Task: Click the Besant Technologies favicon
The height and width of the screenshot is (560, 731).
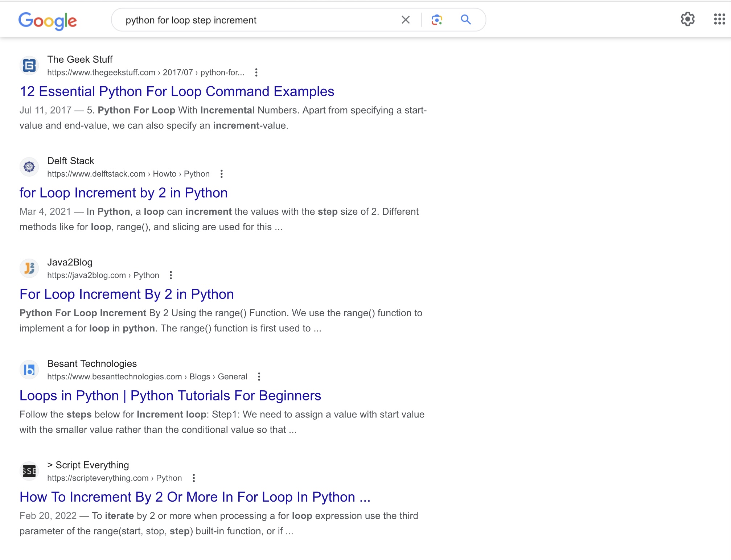Action: (x=29, y=370)
